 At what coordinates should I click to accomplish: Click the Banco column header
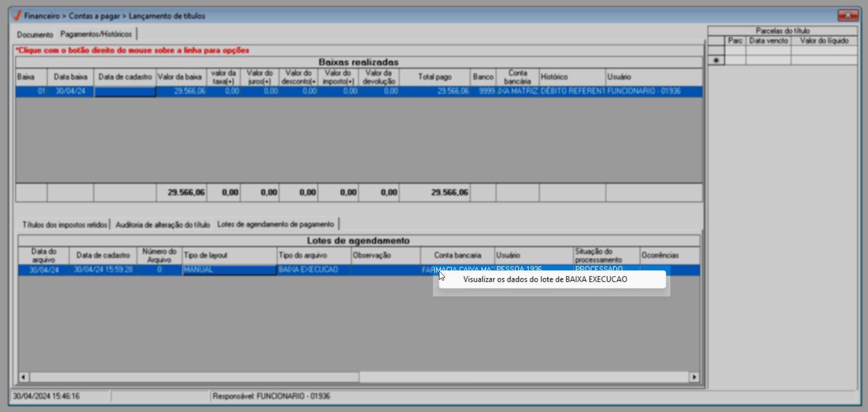point(483,77)
